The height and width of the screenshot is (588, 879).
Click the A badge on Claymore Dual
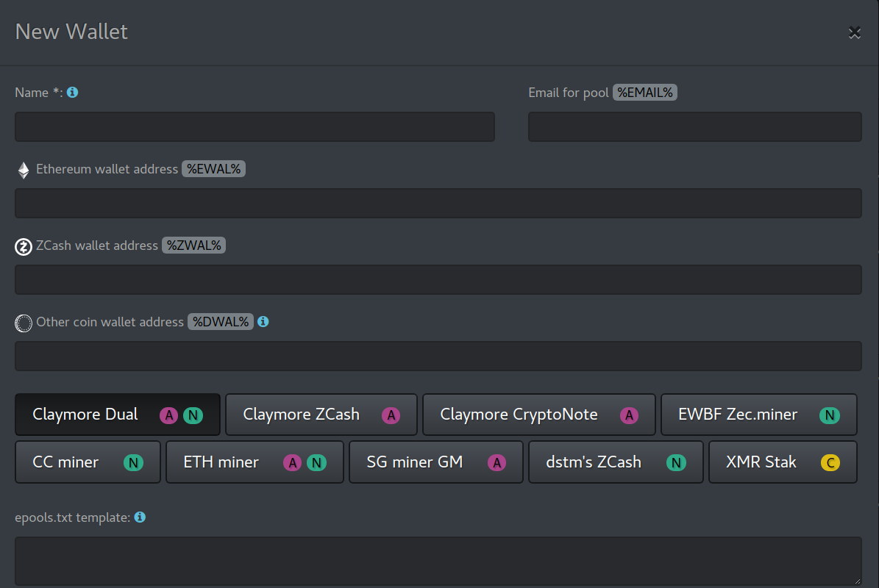click(168, 415)
